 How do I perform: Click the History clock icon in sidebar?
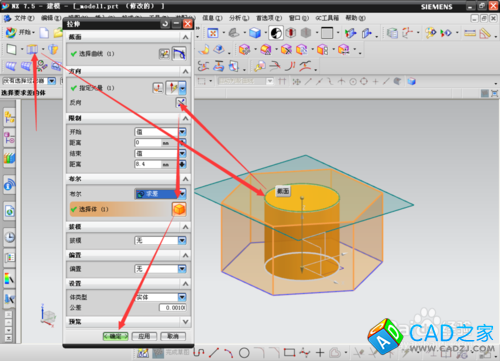(x=10, y=237)
